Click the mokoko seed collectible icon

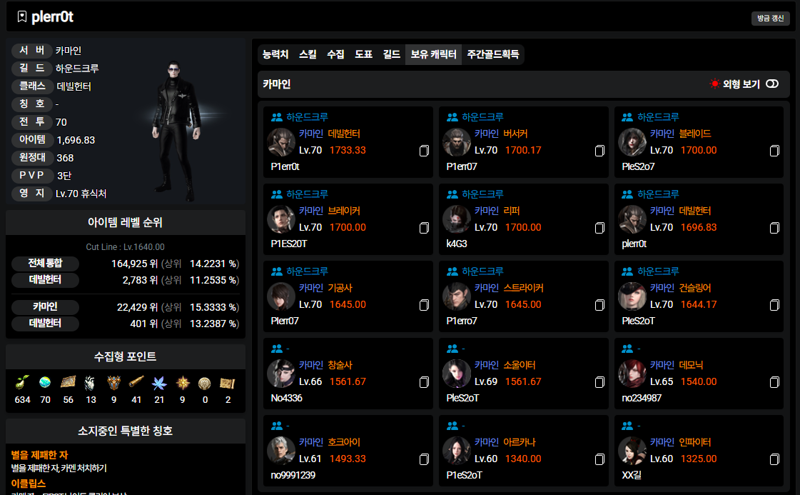pyautogui.click(x=22, y=383)
